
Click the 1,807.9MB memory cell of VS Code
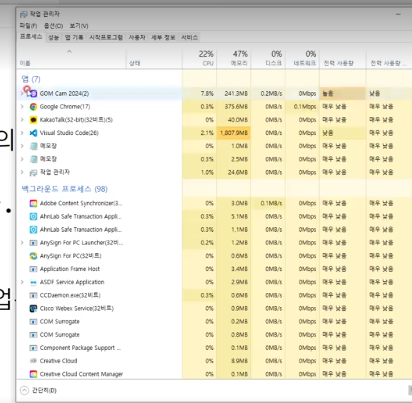pyautogui.click(x=234, y=133)
